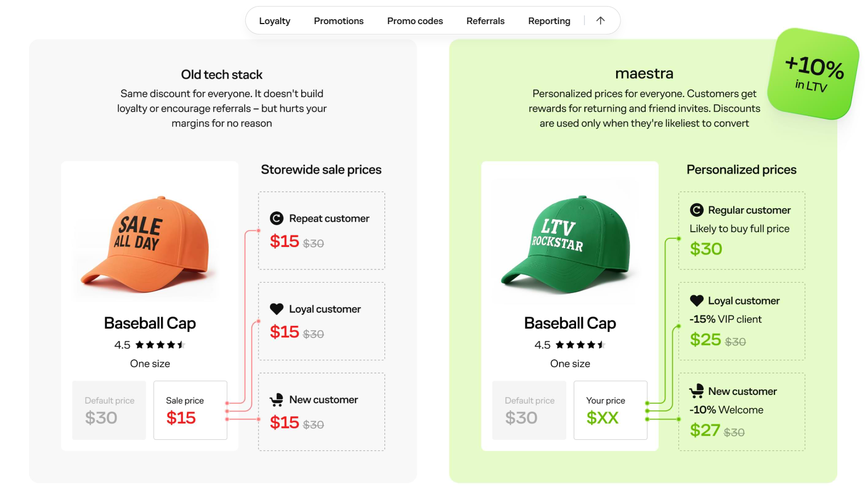Click the Default price box of the orange cap
868x488 pixels.
(x=109, y=410)
